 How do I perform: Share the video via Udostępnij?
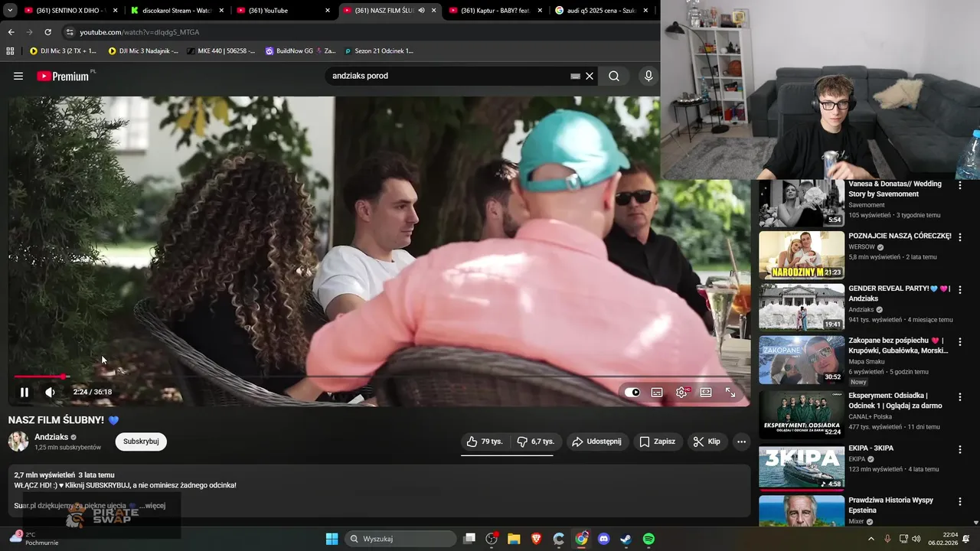(597, 442)
